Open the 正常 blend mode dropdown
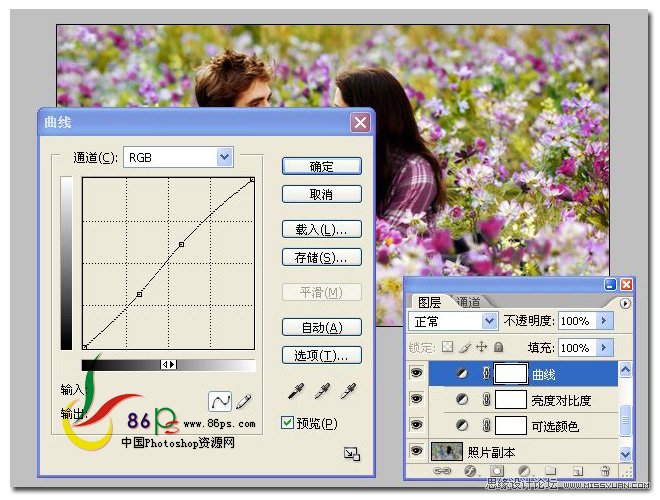 489,321
